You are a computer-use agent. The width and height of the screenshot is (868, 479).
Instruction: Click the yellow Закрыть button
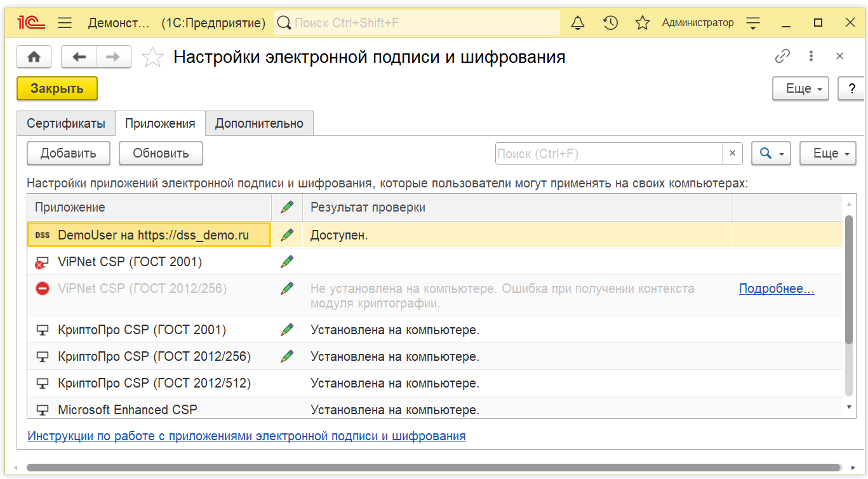coord(57,88)
